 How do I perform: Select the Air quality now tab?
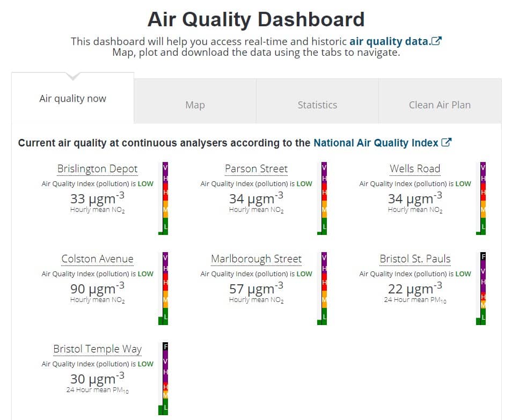[73, 98]
